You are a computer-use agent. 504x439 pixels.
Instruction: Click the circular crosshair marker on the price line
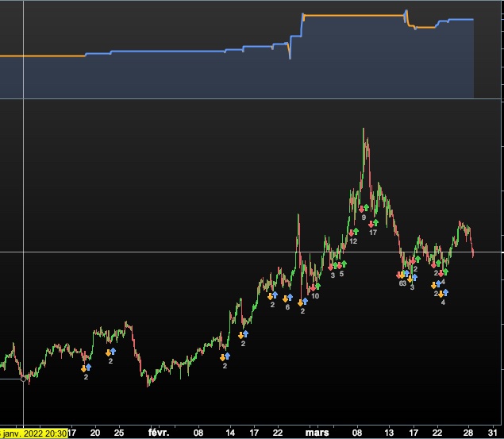coord(24,379)
